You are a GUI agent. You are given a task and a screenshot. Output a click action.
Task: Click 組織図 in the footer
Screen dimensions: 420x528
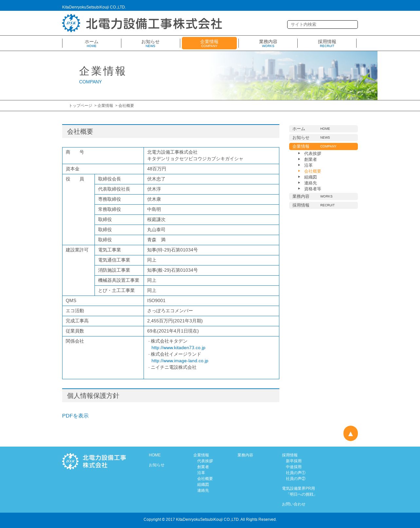[x=203, y=485]
